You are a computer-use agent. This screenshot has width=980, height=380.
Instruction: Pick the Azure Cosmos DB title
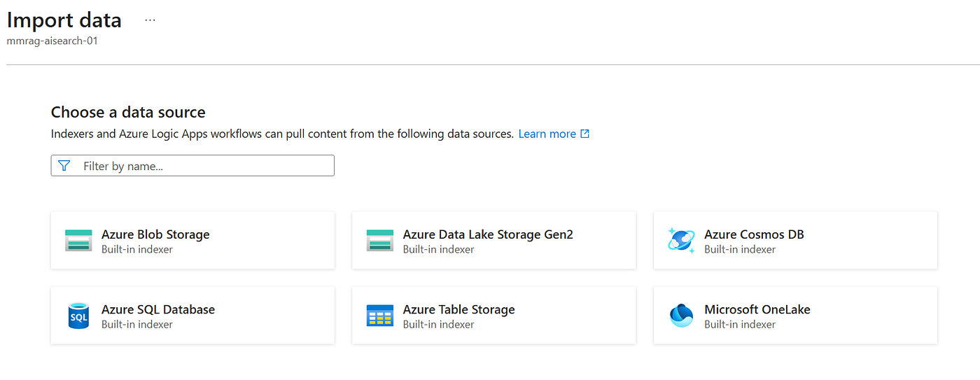754,234
